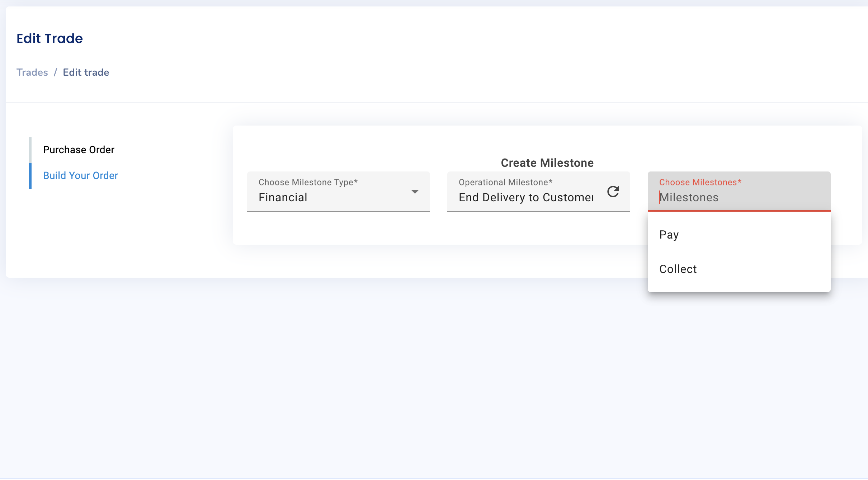868x480 pixels.
Task: Click the Edit trade breadcrumb
Action: point(86,72)
